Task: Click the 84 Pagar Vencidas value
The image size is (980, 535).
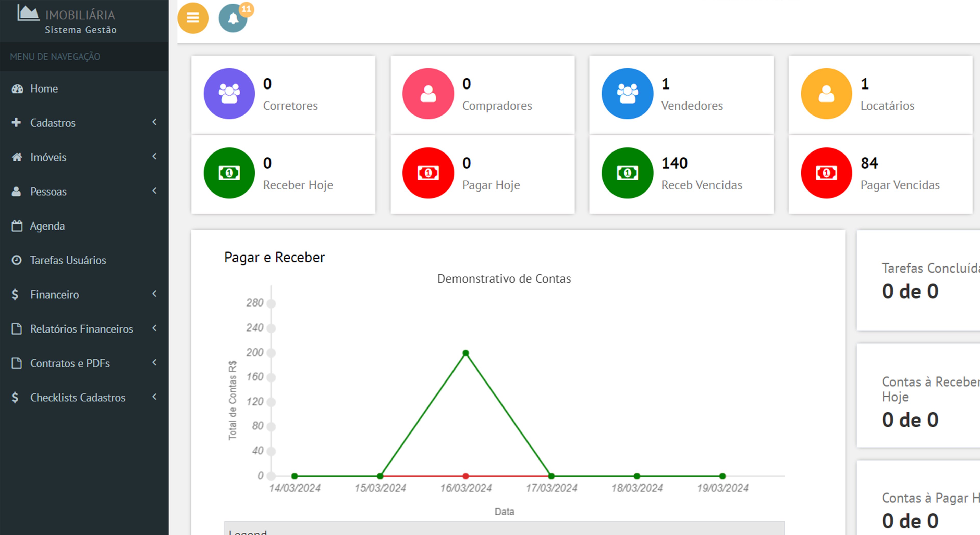Action: click(x=869, y=163)
